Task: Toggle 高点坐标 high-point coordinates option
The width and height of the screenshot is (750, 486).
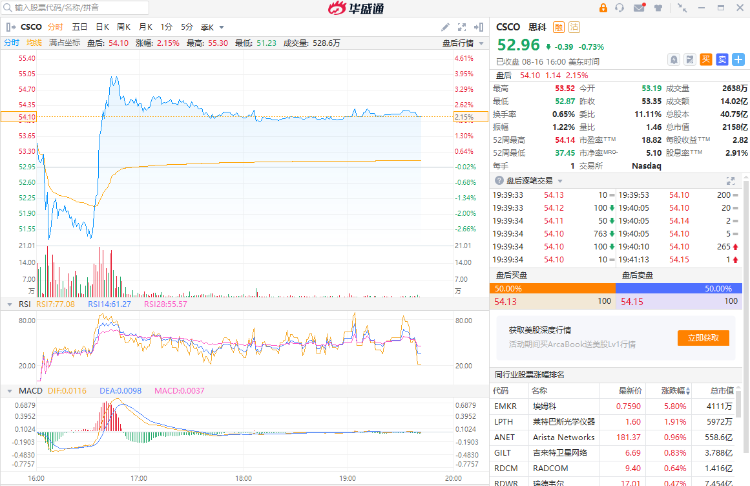Action: pyautogui.click(x=64, y=43)
